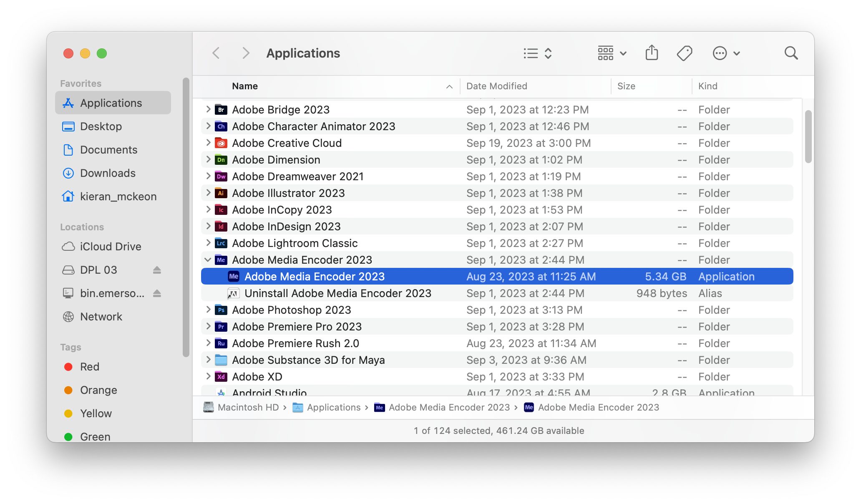Viewport: 861px width, 504px height.
Task: Expand the Adobe Creative Cloud folder
Action: pyautogui.click(x=208, y=143)
